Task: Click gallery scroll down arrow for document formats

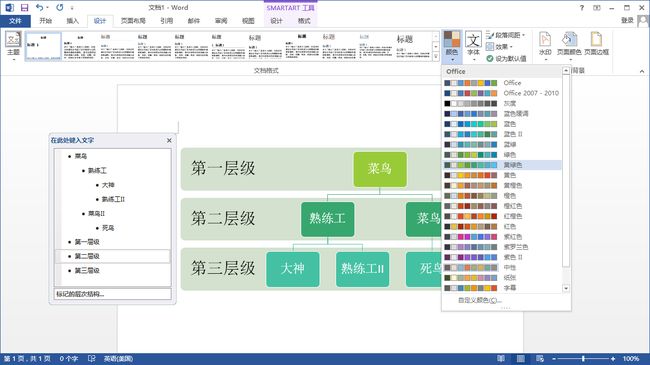Action: click(x=436, y=46)
